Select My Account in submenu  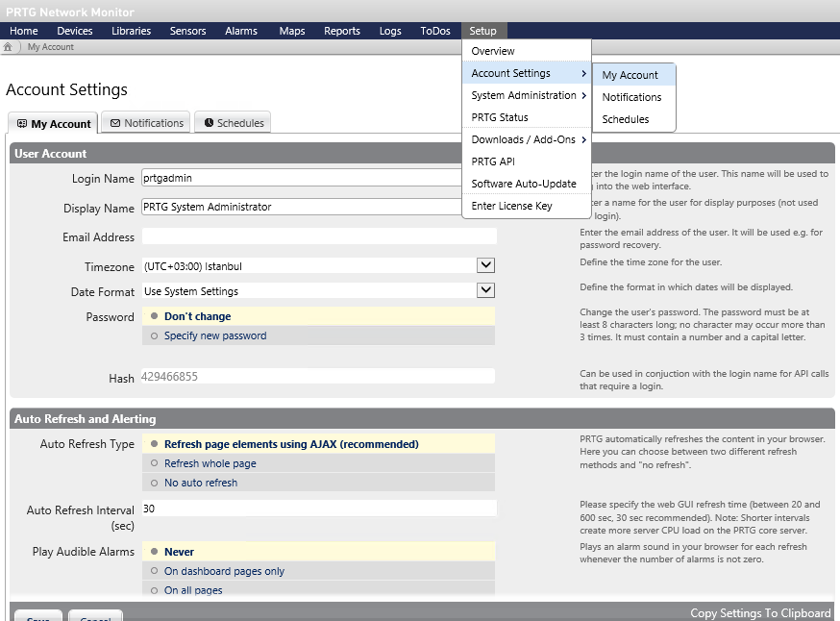coord(634,75)
